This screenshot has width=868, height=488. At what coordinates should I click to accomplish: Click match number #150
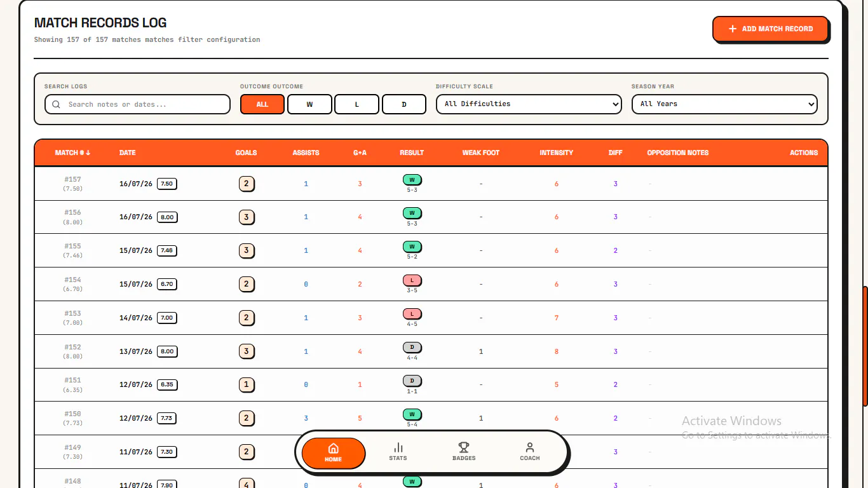72,414
